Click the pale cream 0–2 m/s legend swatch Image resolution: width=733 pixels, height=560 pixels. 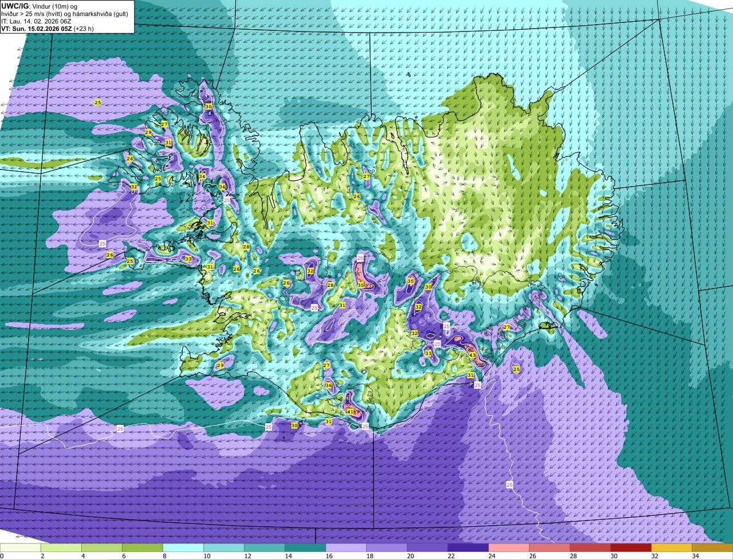[x=21, y=547]
